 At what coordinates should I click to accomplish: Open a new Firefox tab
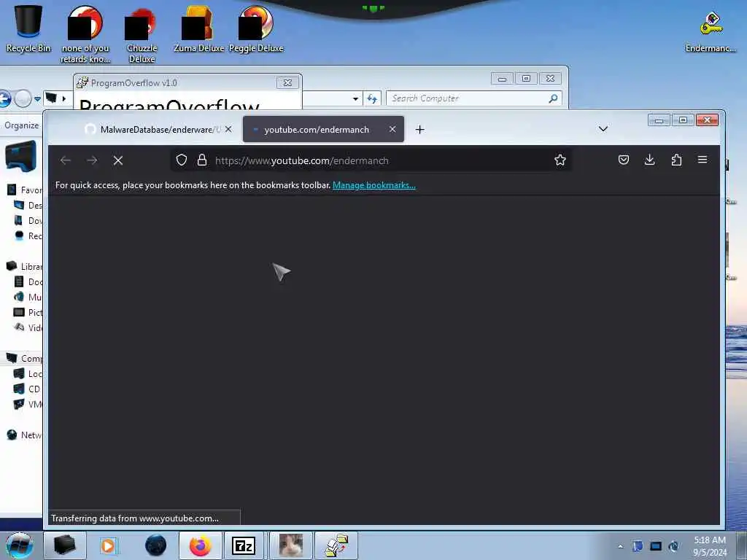[419, 130]
